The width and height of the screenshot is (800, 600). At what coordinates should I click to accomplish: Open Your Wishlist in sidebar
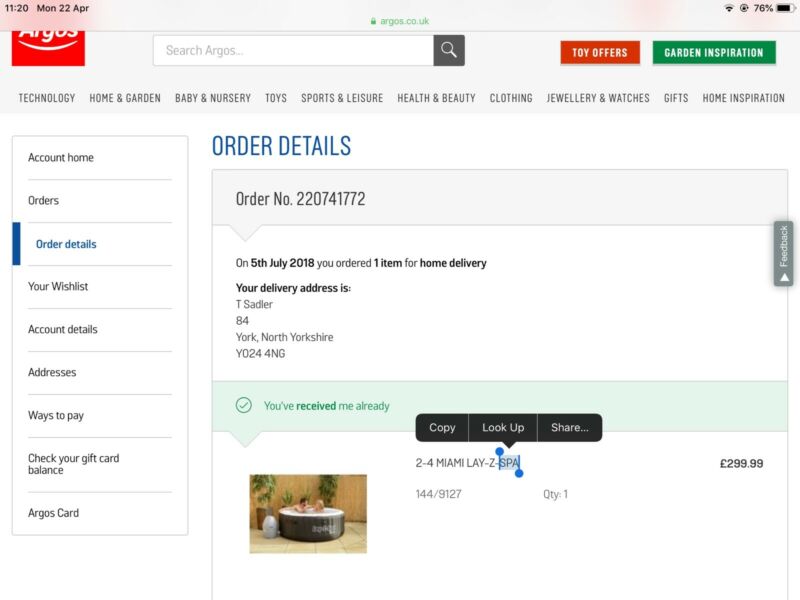[58, 286]
